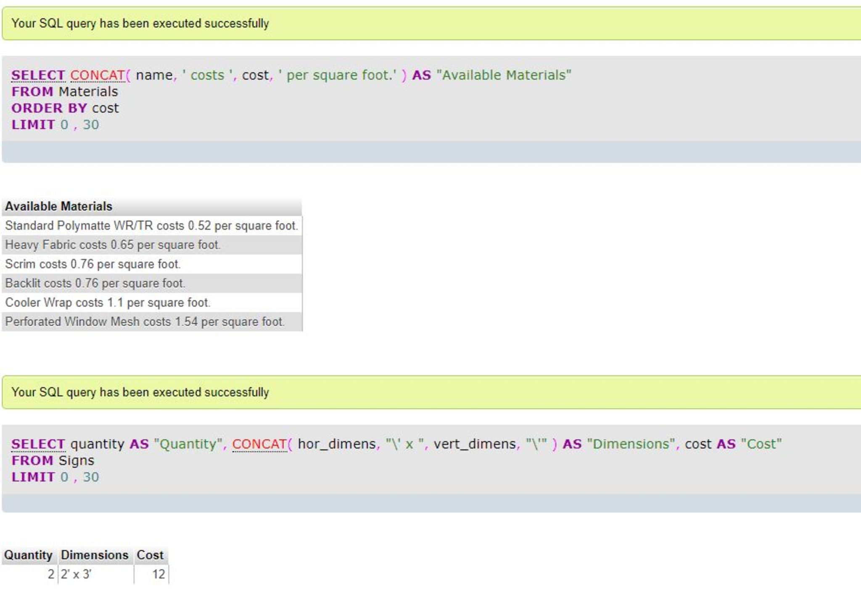861x616 pixels.
Task: Select the Scrim costs 0.76 row
Action: [x=92, y=264]
